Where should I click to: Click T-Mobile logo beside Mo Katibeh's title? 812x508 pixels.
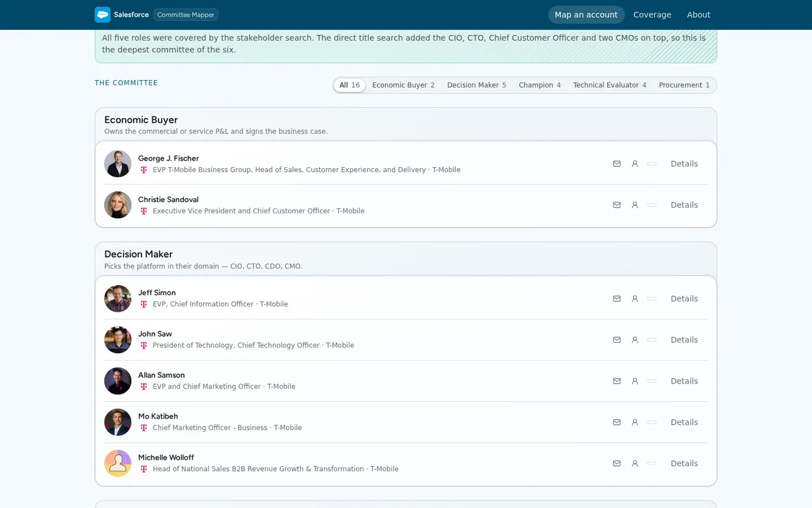[144, 428]
